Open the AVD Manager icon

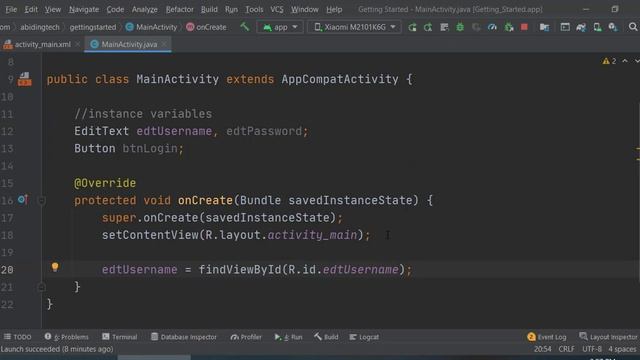[x=597, y=27]
